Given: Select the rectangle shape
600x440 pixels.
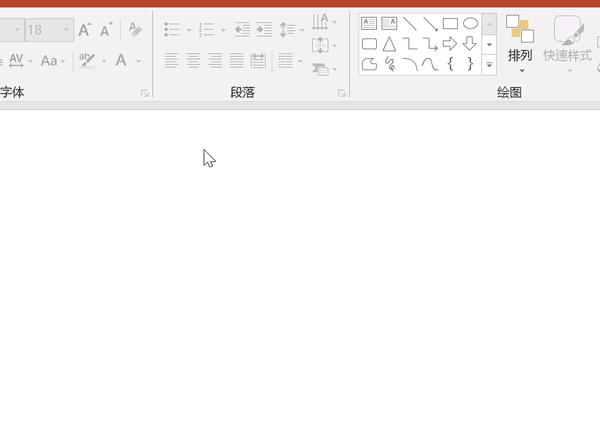Looking at the screenshot, I should [x=450, y=23].
